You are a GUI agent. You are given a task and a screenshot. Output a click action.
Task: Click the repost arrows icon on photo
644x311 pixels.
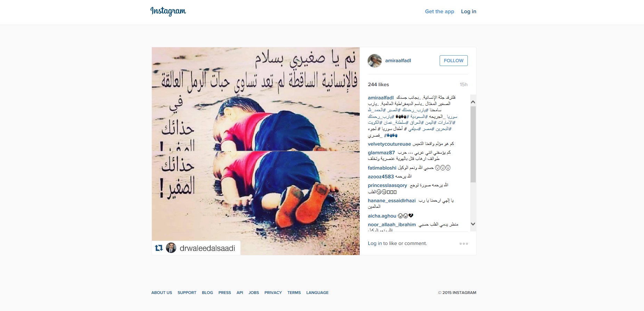click(159, 248)
